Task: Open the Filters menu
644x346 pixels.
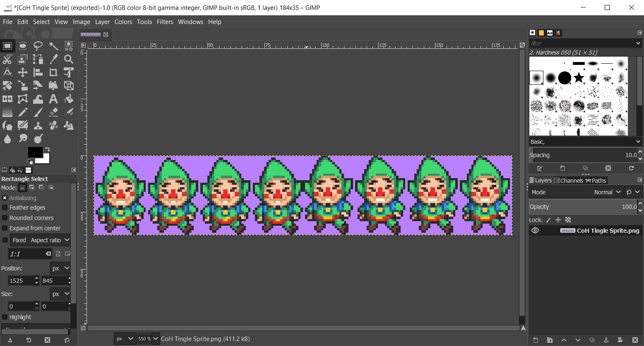Action: (x=165, y=22)
